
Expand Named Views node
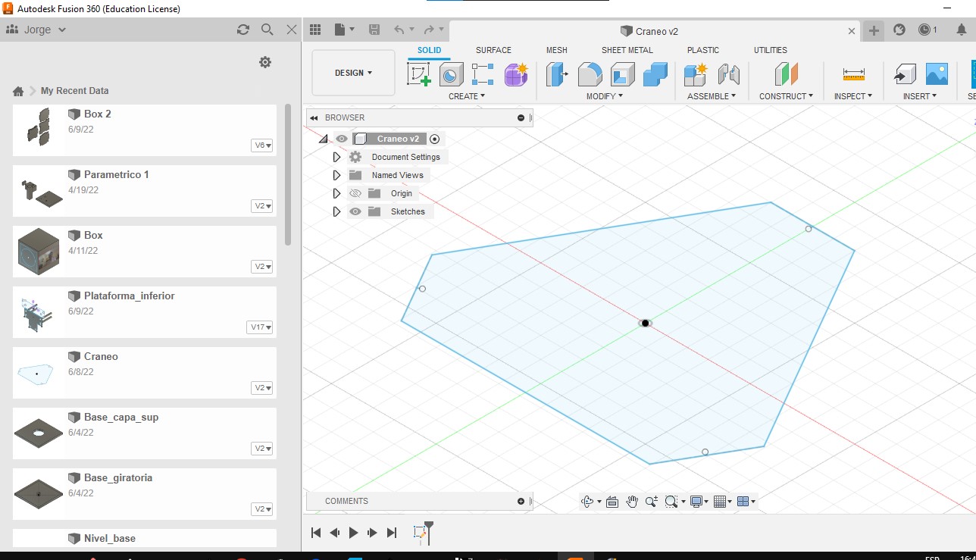337,175
